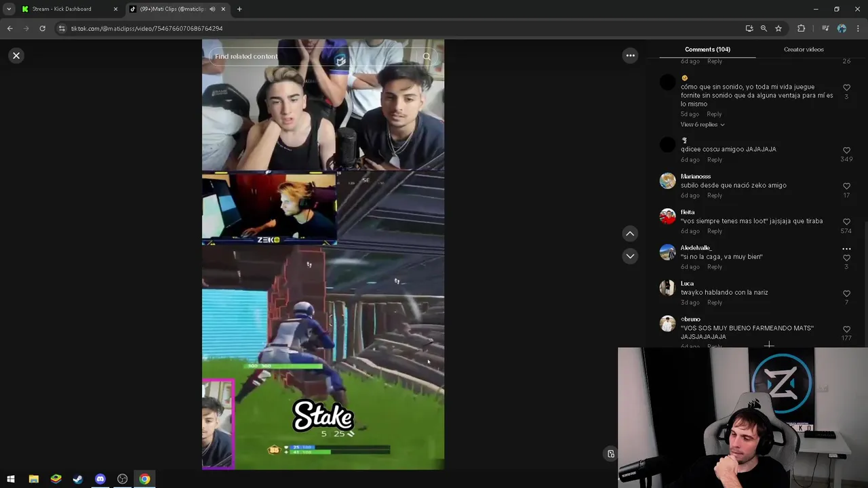Open the video's three-dot options menu

[x=630, y=56]
